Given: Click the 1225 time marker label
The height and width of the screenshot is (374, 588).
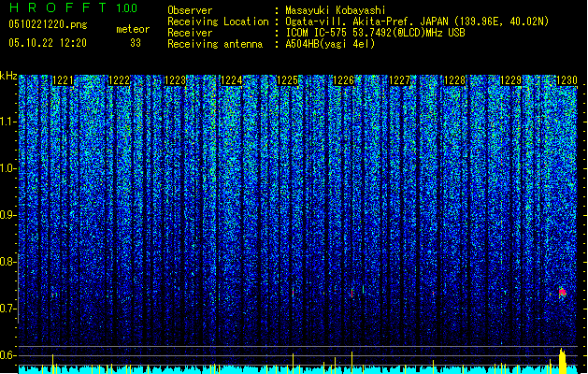Looking at the screenshot, I should click(x=287, y=80).
